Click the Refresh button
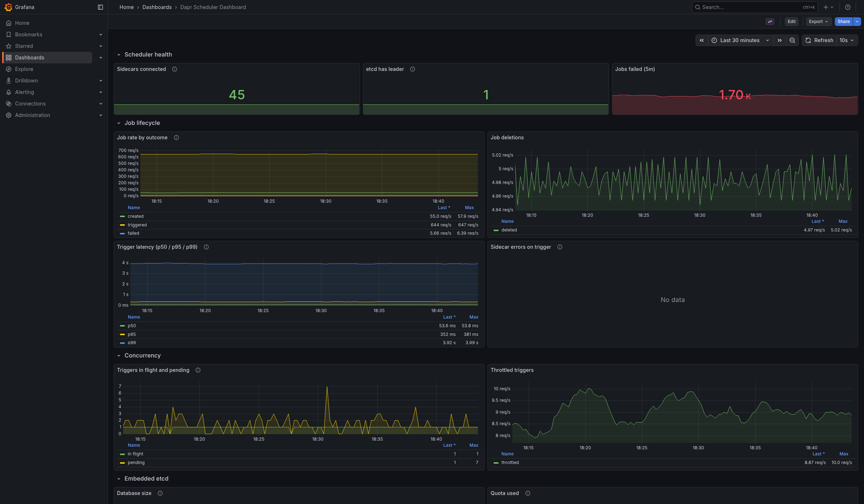This screenshot has width=864, height=504. [819, 40]
